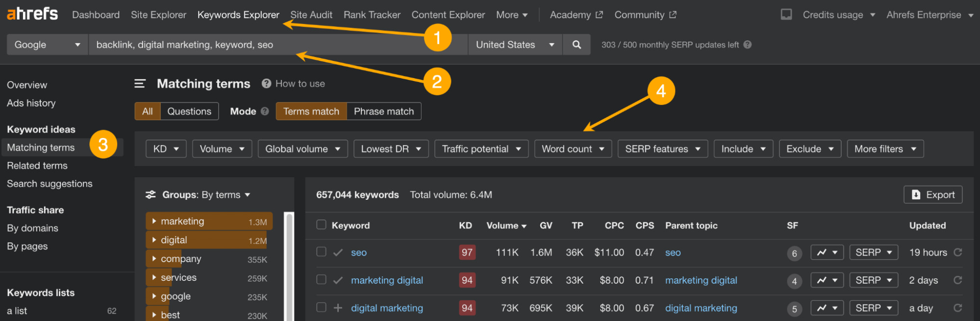
Task: Open the Lowest DR filter dropdown
Action: [391, 149]
